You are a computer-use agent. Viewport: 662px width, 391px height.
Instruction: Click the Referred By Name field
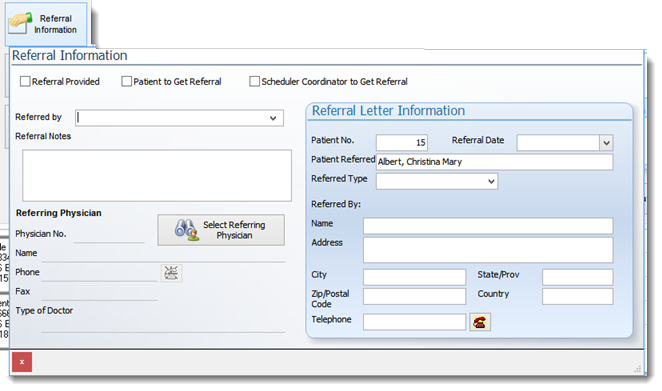tap(488, 226)
